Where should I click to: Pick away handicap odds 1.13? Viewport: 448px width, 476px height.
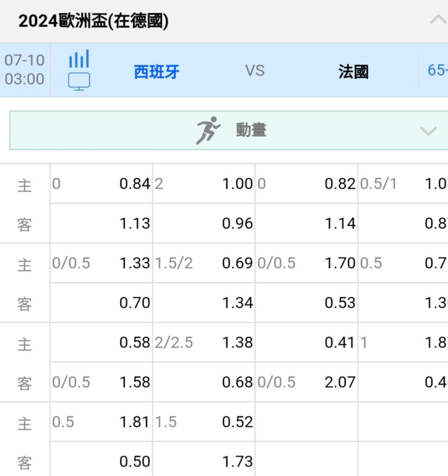coord(135,223)
